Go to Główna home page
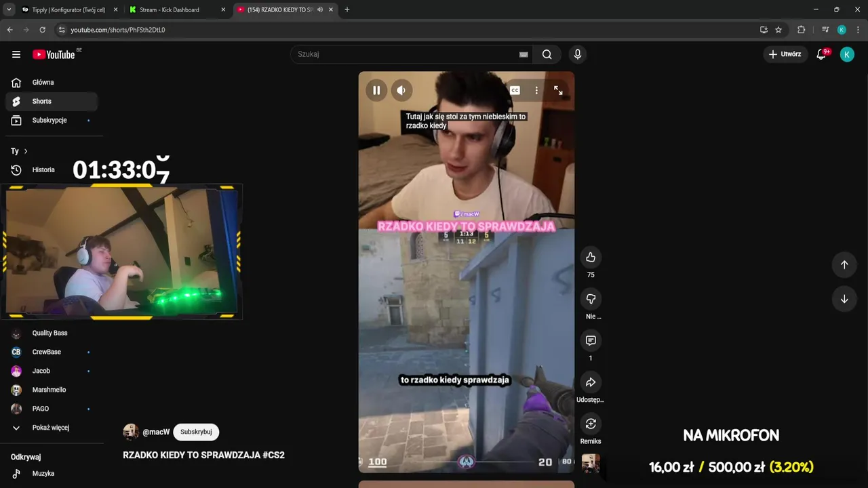The height and width of the screenshot is (488, 868). [52, 83]
